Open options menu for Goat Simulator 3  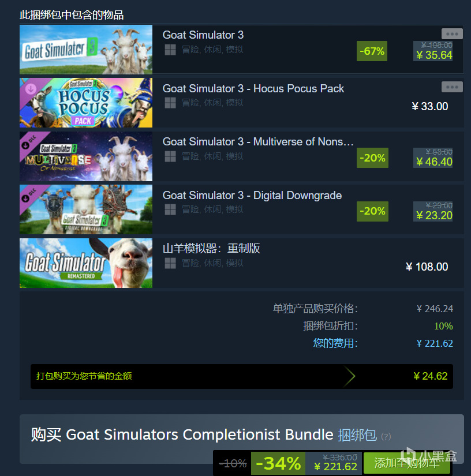452,33
